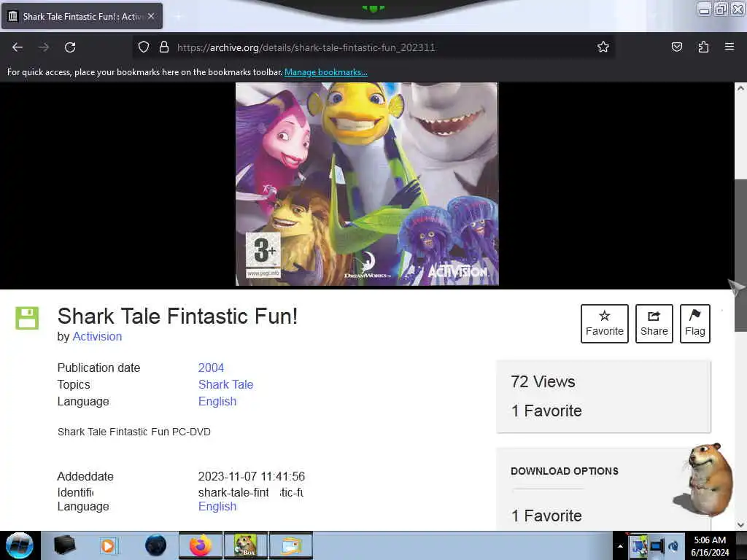Switch to Firefox in the taskbar
The width and height of the screenshot is (747, 560).
click(201, 545)
